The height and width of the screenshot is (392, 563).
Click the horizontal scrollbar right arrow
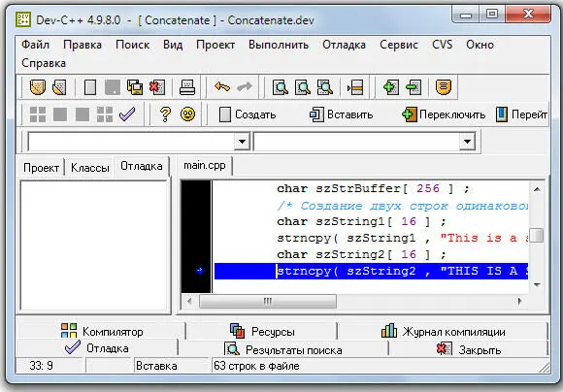519,301
